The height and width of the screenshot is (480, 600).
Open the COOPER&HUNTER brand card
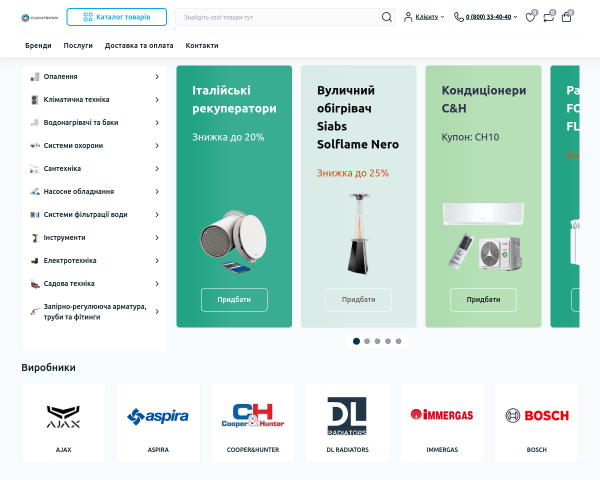pos(253,423)
